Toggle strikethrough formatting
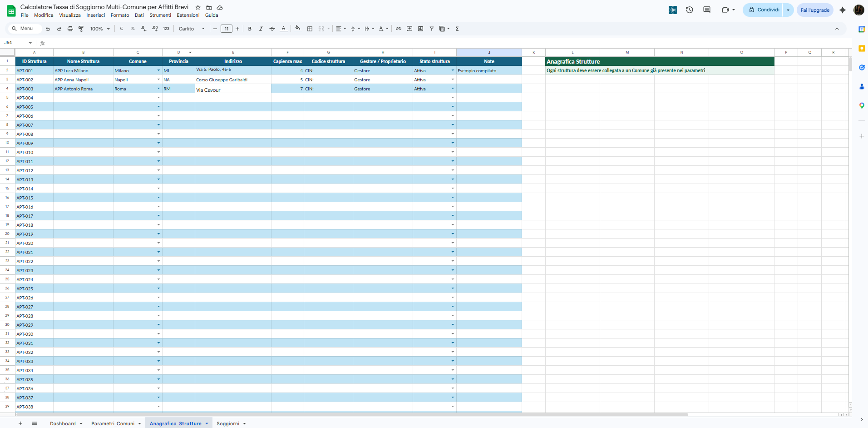The image size is (868, 428). click(272, 29)
